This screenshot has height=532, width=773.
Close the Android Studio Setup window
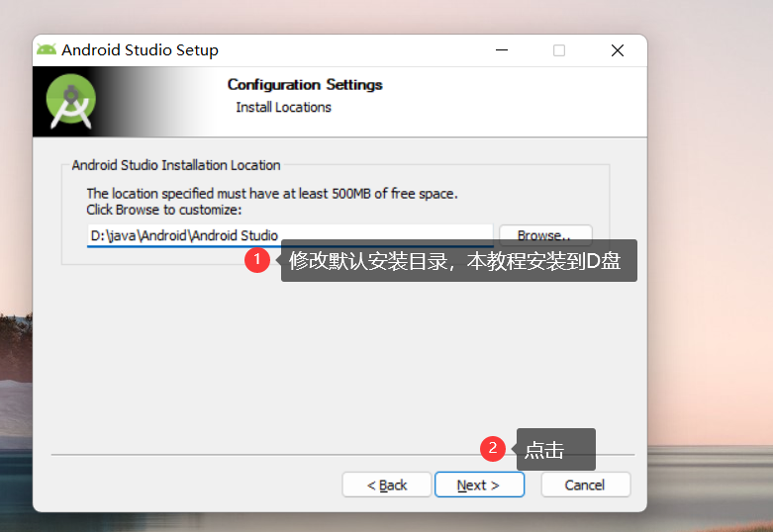618,50
